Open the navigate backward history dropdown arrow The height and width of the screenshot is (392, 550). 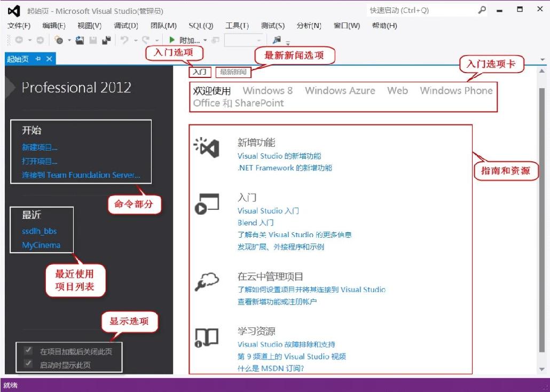pyautogui.click(x=30, y=41)
